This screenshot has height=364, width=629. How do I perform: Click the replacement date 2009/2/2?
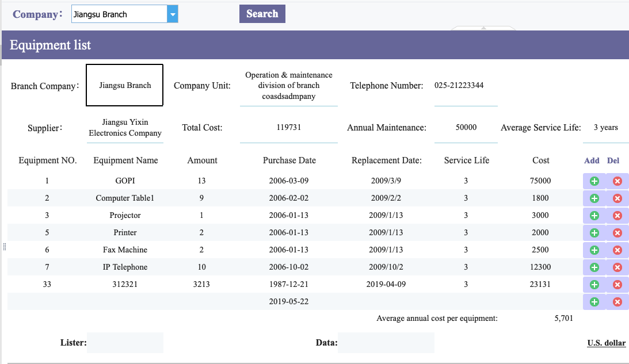tap(386, 198)
